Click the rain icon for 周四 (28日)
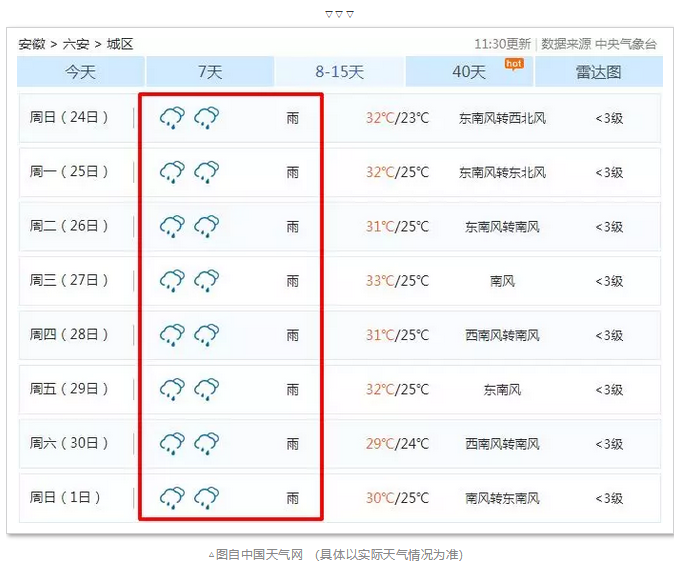The image size is (689, 570). click(172, 335)
